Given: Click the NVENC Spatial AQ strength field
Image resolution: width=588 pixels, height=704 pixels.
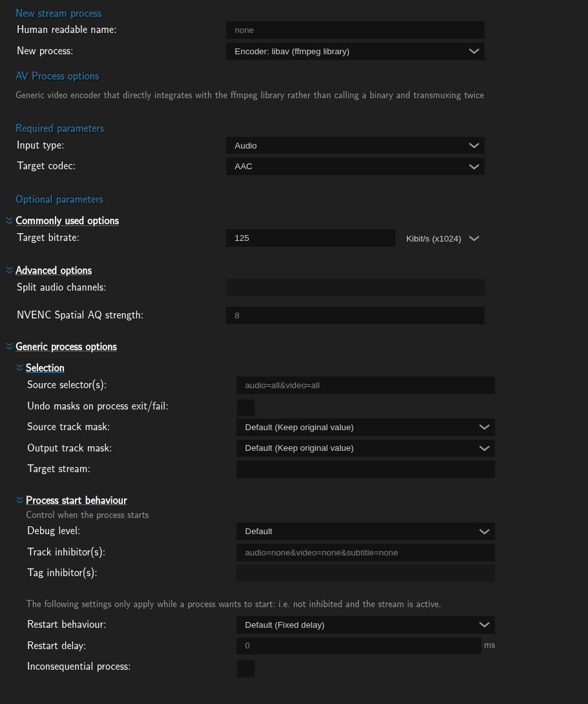Looking at the screenshot, I should point(355,315).
